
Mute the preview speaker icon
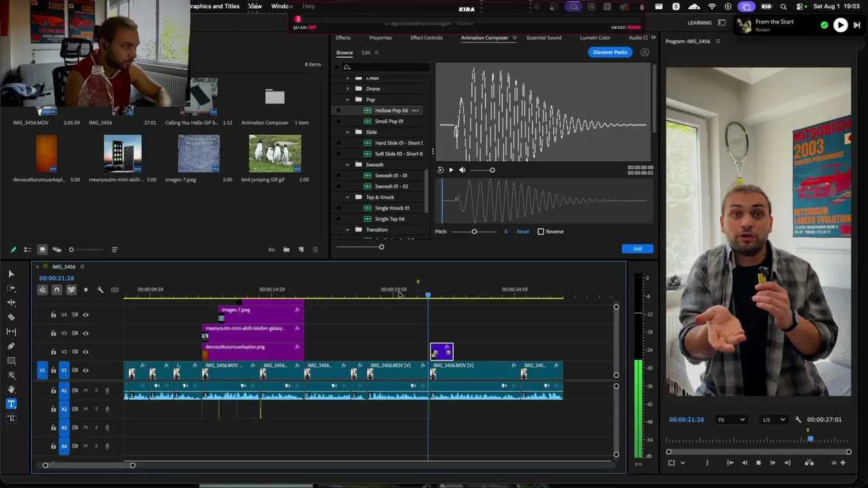pyautogui.click(x=462, y=170)
